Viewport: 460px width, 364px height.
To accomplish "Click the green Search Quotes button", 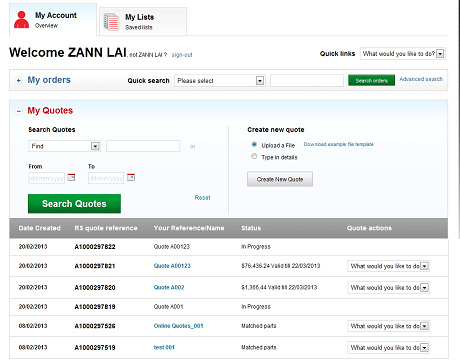I will (74, 204).
